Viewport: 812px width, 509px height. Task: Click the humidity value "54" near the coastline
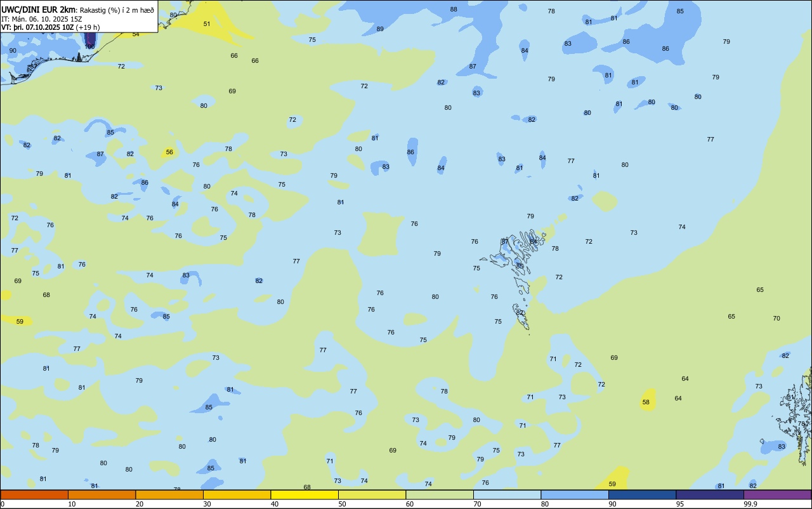pos(136,34)
